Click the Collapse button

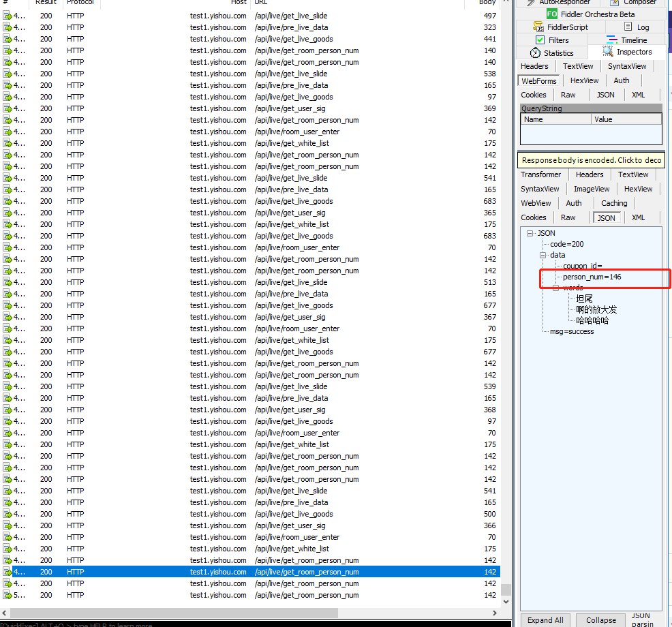601,620
